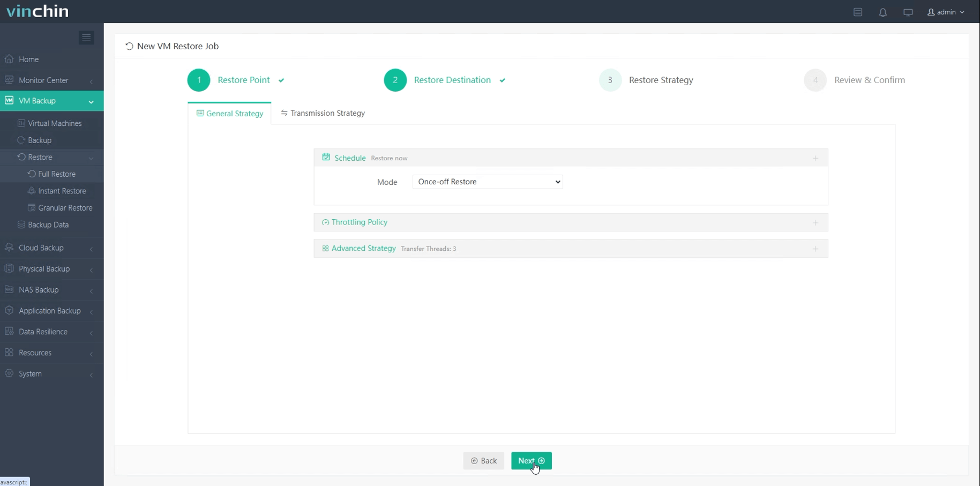Expand Monitor Center menu
980x486 pixels.
click(51, 80)
